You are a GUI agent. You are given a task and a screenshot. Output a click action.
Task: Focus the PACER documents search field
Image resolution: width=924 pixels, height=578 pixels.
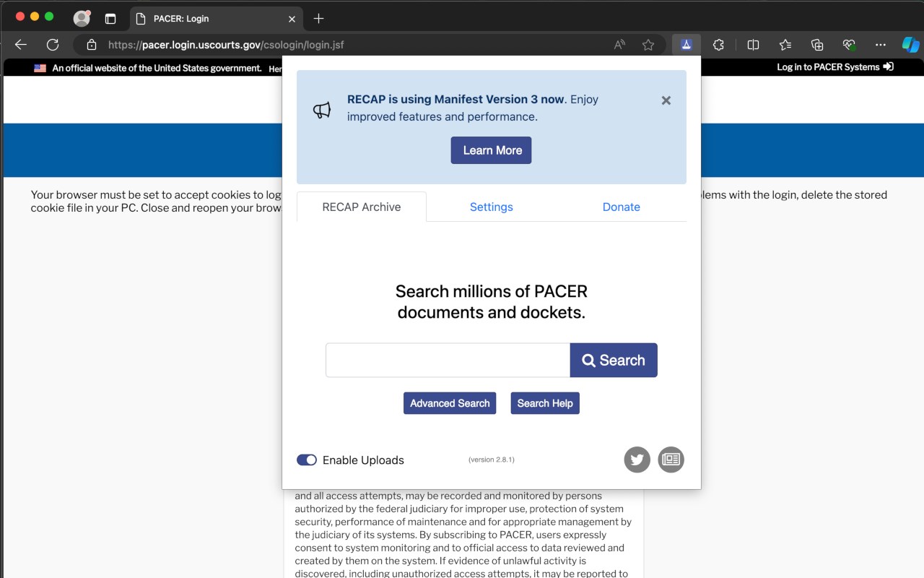point(448,360)
